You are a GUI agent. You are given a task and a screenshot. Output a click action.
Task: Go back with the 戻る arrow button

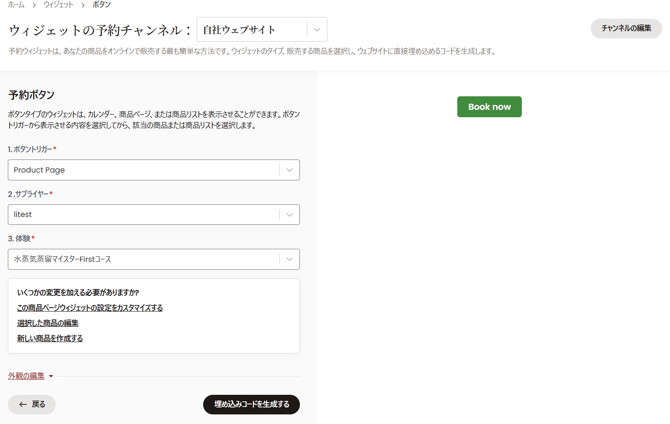pos(32,404)
